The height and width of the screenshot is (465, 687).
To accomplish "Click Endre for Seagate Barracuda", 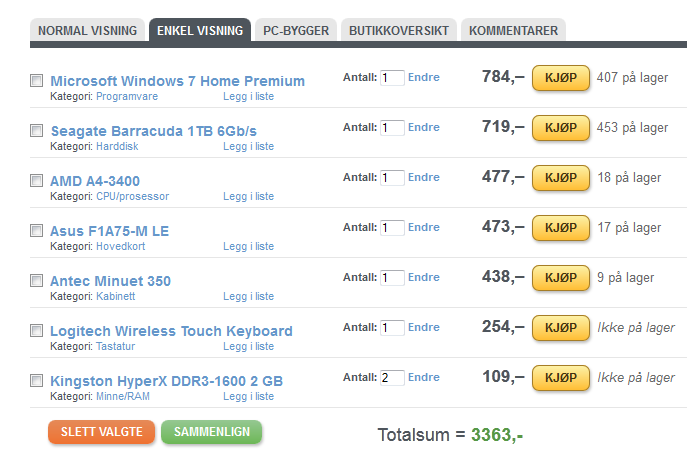I will tap(424, 127).
